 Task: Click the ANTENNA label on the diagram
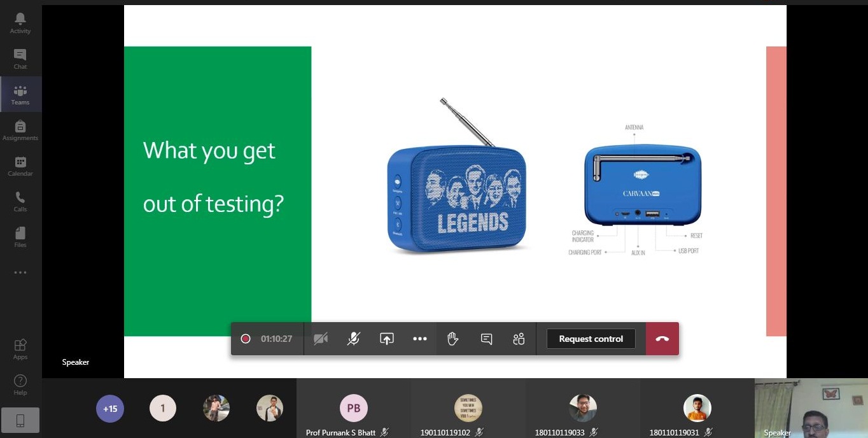(x=634, y=128)
